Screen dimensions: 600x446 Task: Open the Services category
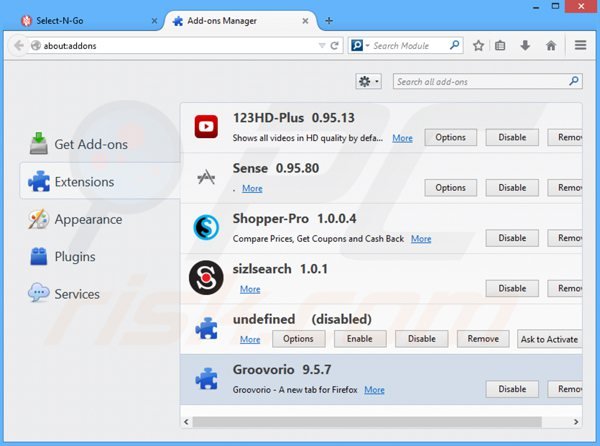(99, 294)
